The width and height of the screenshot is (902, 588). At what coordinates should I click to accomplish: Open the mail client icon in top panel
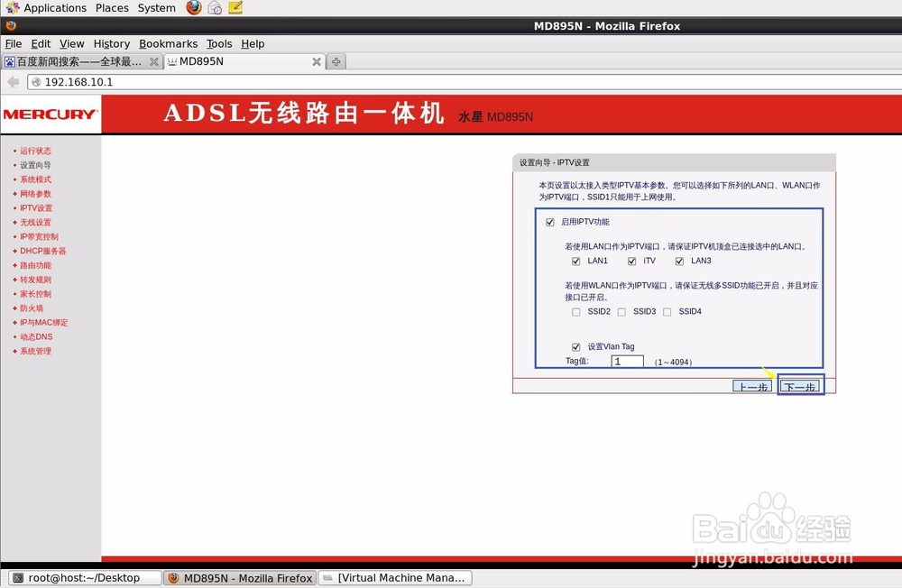click(215, 7)
